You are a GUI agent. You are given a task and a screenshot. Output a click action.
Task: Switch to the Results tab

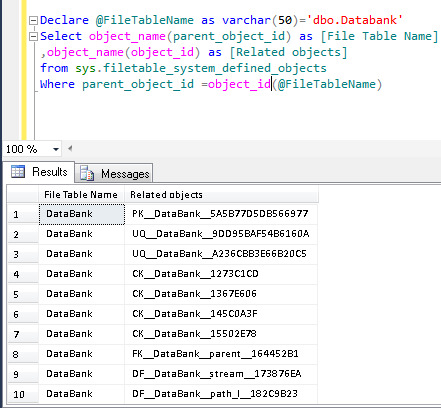pos(39,172)
